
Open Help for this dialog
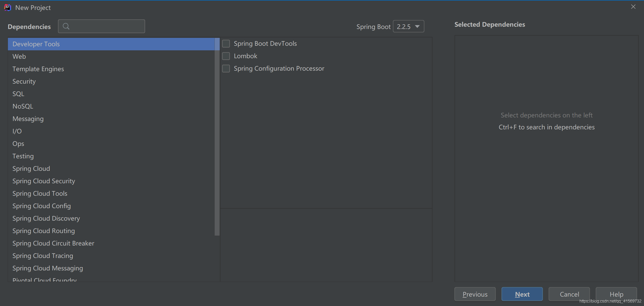616,294
